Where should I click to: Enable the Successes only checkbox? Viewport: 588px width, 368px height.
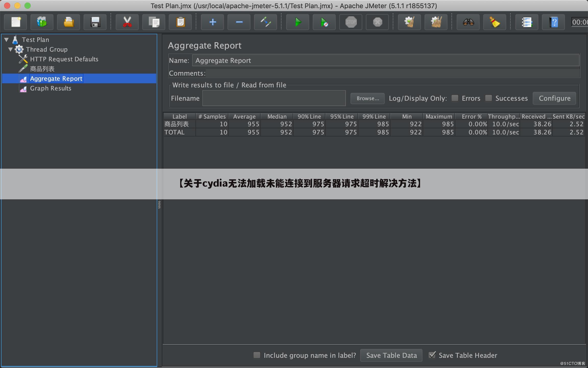[x=488, y=98]
